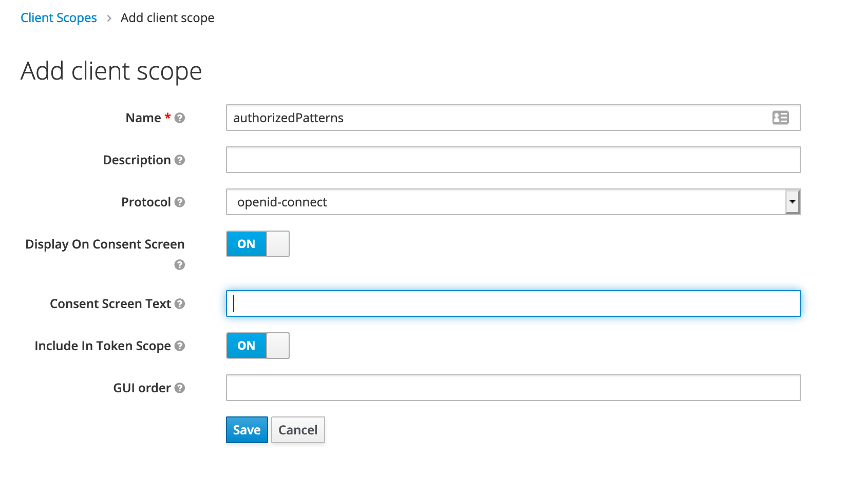
Task: Click the Name field help icon
Action: 180,118
